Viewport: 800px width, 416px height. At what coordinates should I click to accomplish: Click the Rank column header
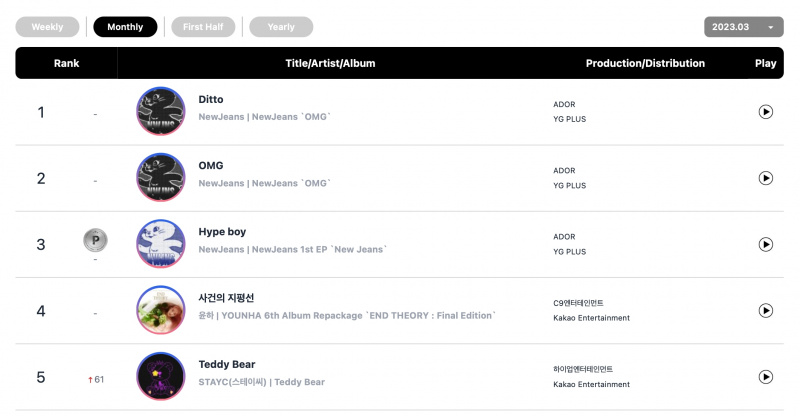point(66,63)
